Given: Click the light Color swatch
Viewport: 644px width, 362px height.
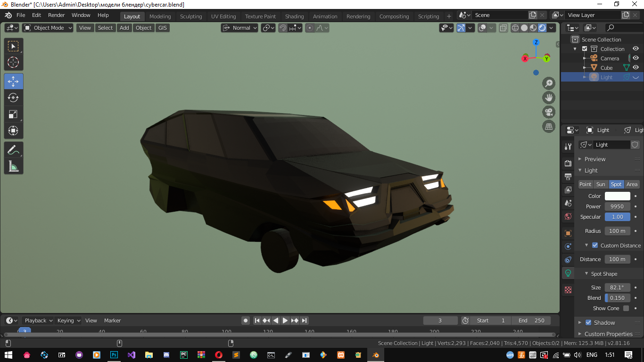Looking at the screenshot, I should (617, 196).
